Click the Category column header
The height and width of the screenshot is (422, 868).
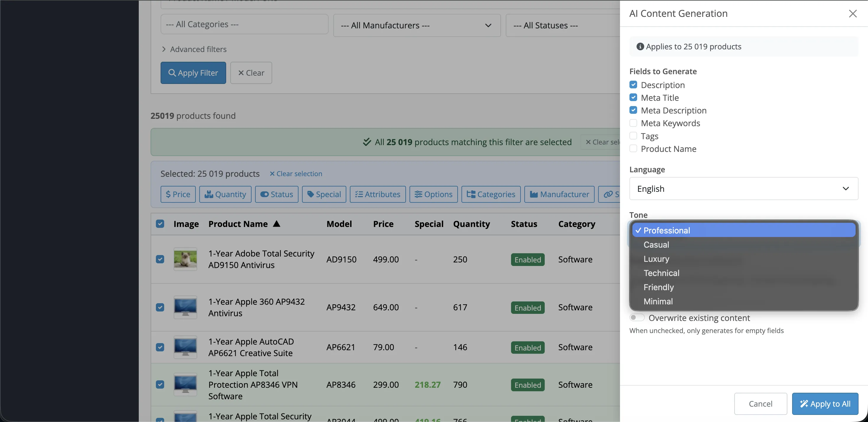click(577, 224)
